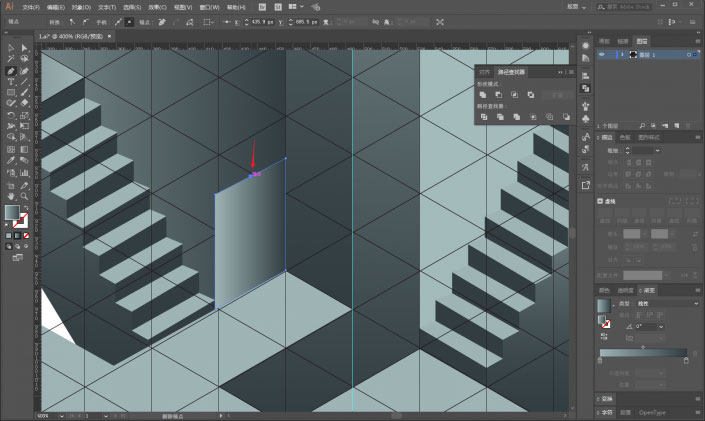Click Trim in Pathfinder panel
The width and height of the screenshot is (705, 421).
(x=500, y=117)
